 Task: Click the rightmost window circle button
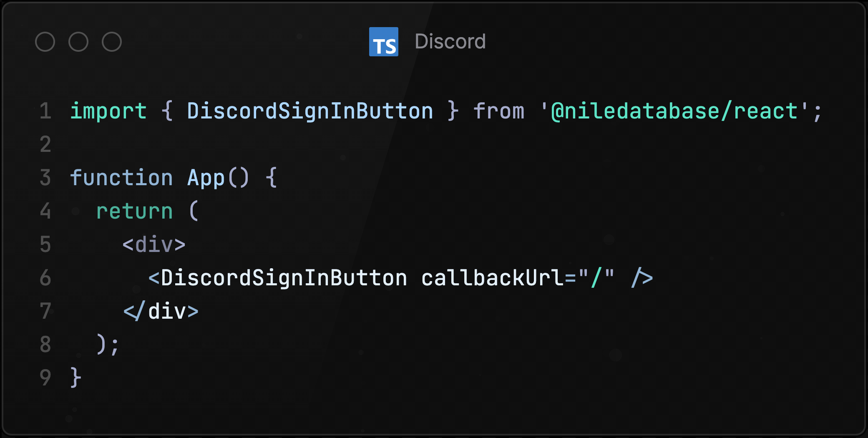[112, 42]
